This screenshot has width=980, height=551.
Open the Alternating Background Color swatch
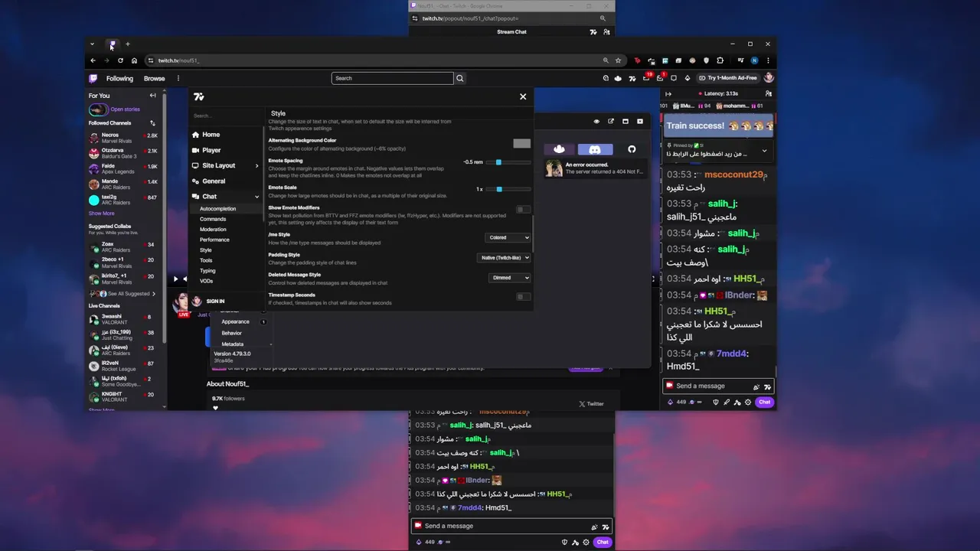pyautogui.click(x=521, y=143)
